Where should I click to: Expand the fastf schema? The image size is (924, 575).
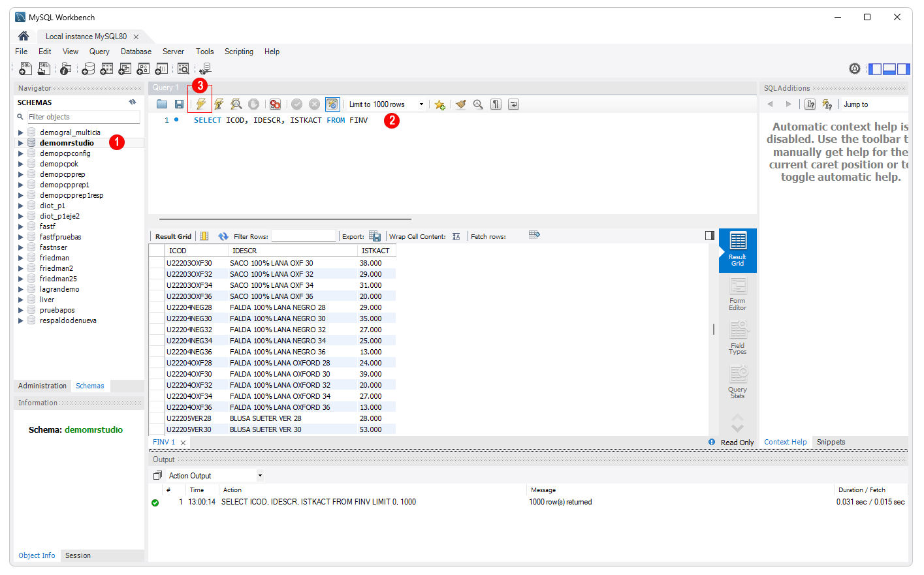coord(21,226)
